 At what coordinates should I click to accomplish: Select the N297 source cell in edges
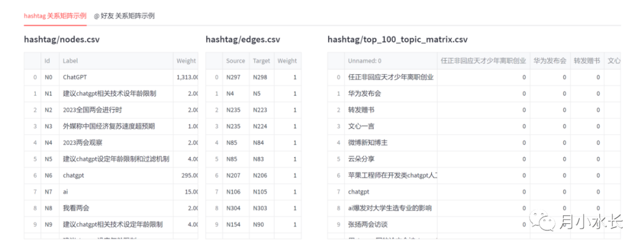[x=236, y=77]
